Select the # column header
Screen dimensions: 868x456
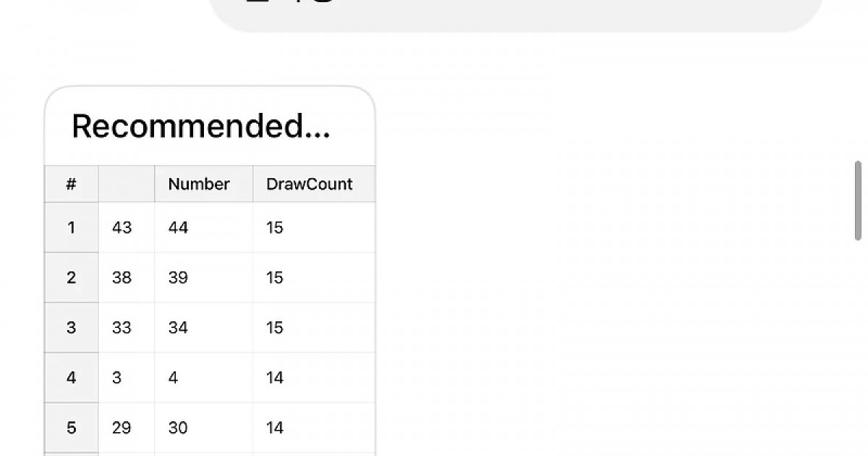pos(71,184)
